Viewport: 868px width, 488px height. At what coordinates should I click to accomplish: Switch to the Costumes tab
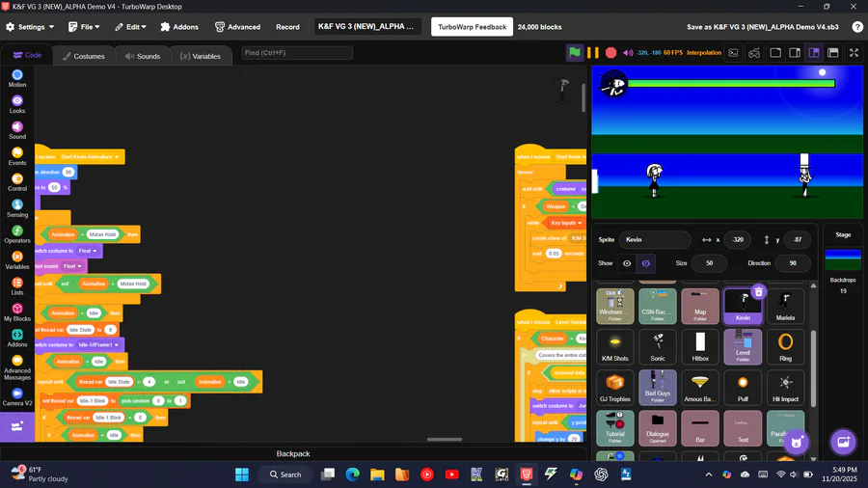[84, 56]
